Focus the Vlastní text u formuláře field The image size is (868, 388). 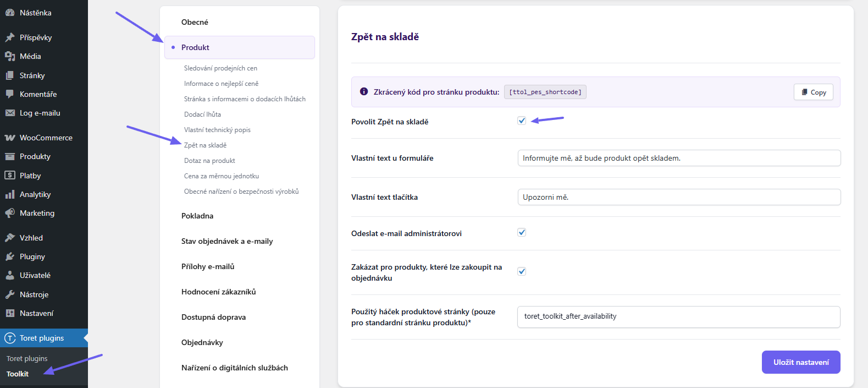click(679, 158)
